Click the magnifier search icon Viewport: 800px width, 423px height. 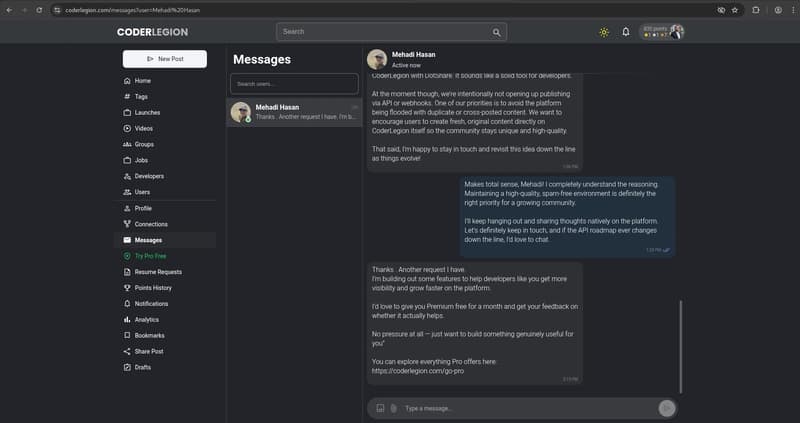coord(496,32)
